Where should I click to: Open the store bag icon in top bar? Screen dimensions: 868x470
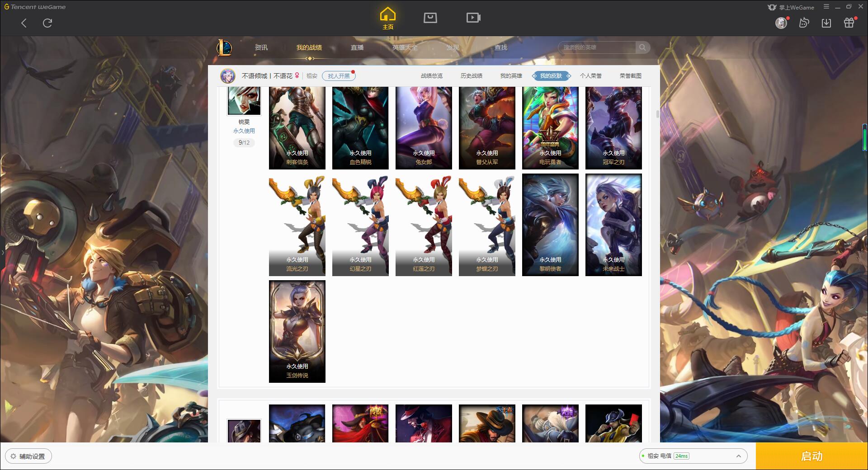coord(430,18)
